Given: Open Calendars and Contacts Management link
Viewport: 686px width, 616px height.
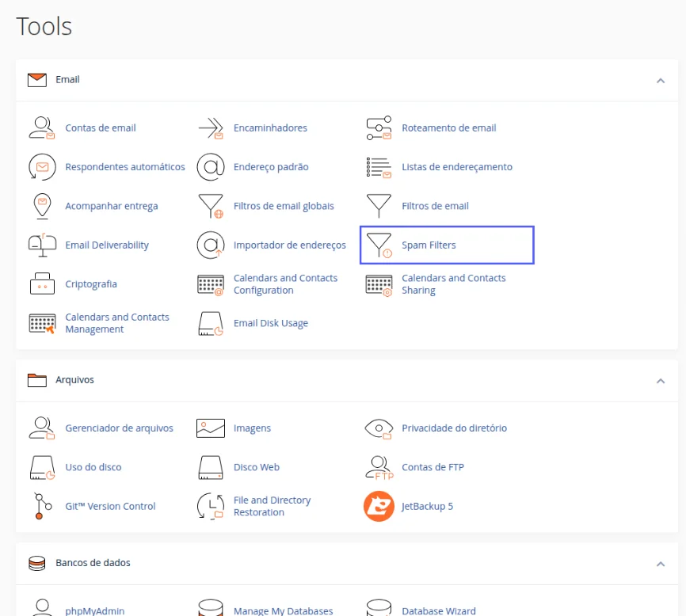Looking at the screenshot, I should pyautogui.click(x=117, y=323).
